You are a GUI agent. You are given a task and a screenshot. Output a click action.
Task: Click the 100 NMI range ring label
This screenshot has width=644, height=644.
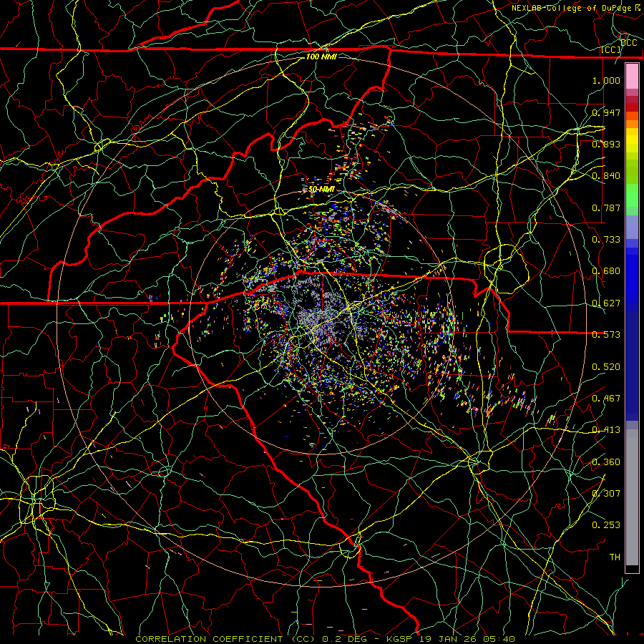pyautogui.click(x=321, y=57)
